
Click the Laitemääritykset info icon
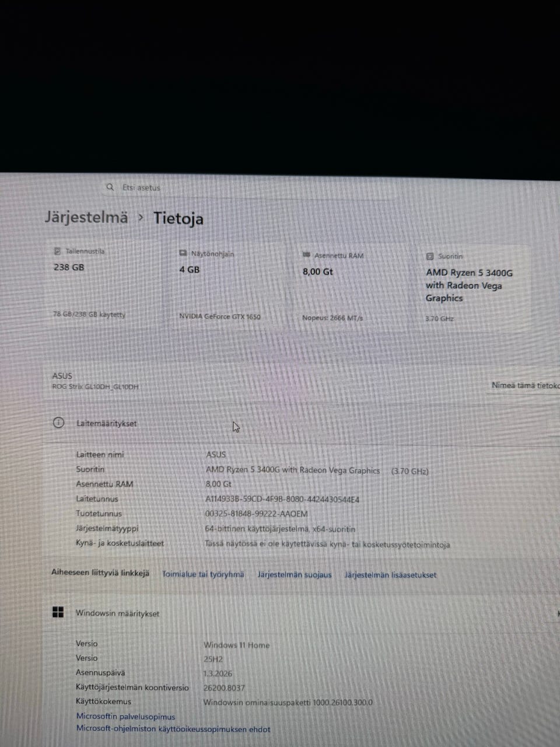58,423
